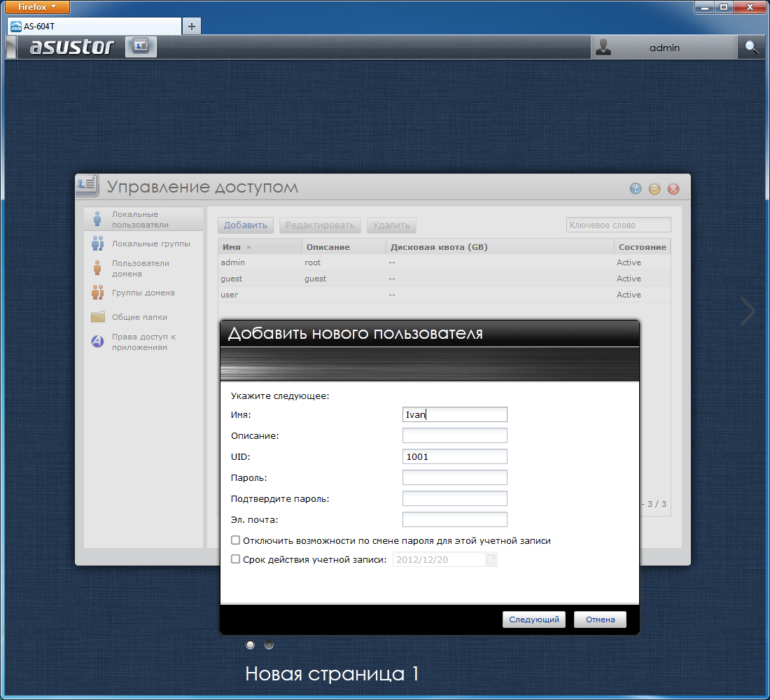Click the Описание column header

(x=344, y=247)
